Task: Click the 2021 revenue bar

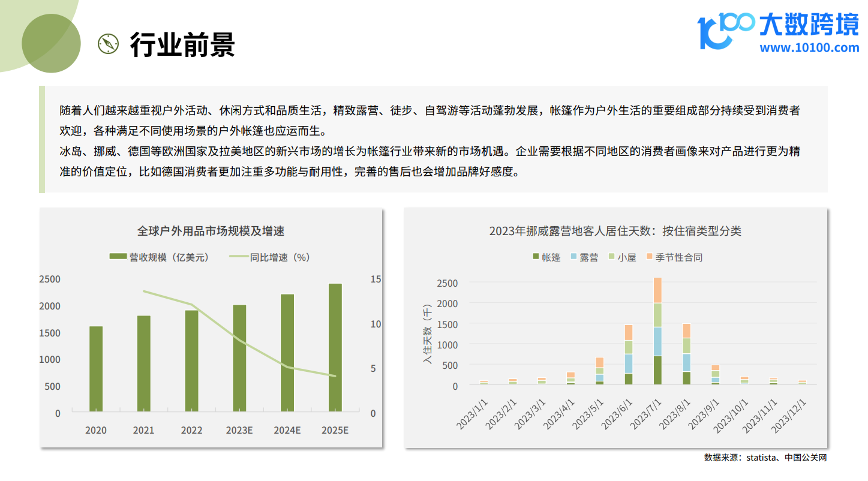Action: pos(143,364)
